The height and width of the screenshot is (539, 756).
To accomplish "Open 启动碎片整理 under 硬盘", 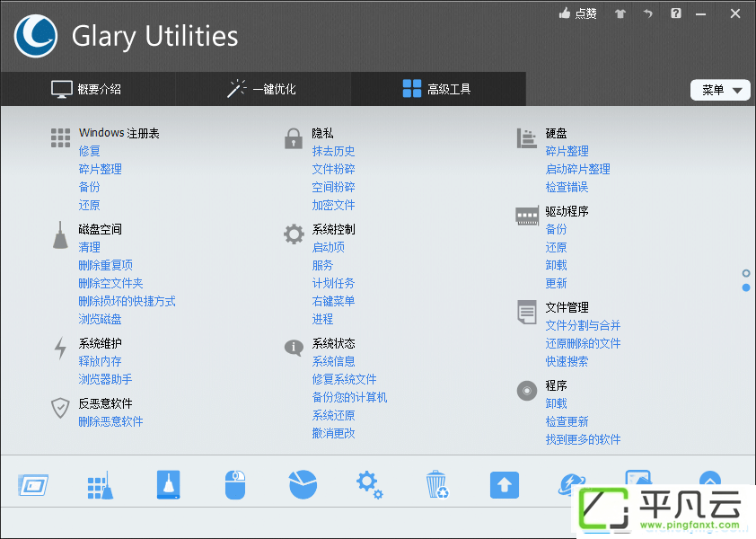I will [x=578, y=169].
